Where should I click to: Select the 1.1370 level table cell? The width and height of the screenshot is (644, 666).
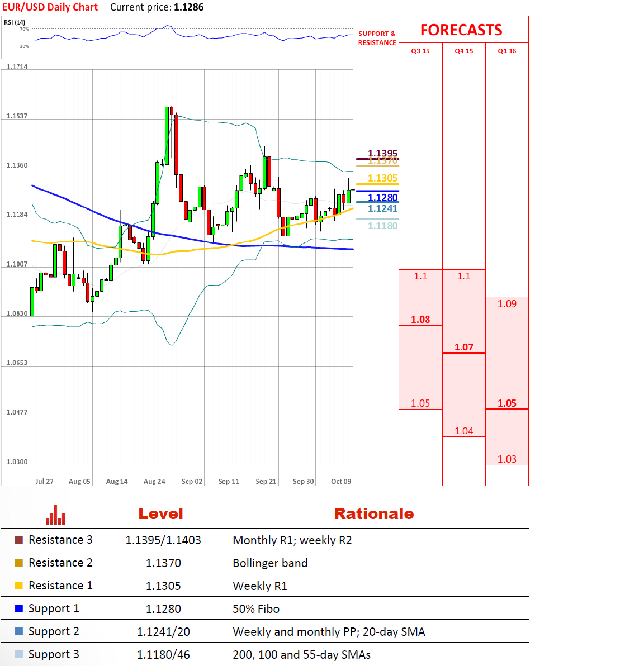(163, 563)
